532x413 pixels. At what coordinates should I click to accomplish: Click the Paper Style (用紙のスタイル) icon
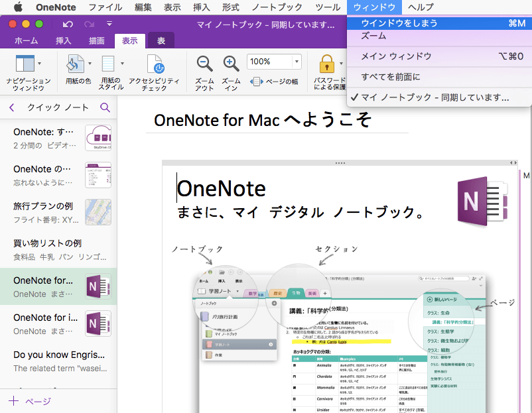point(108,64)
